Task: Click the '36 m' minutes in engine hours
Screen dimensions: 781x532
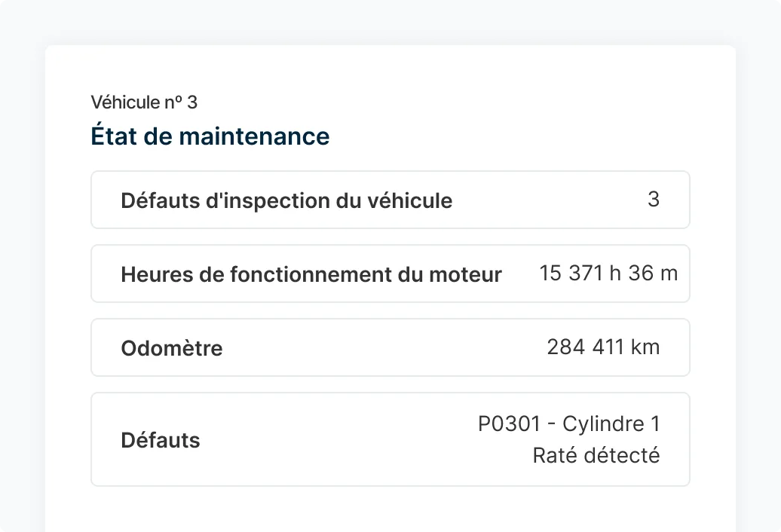Action: click(x=653, y=274)
